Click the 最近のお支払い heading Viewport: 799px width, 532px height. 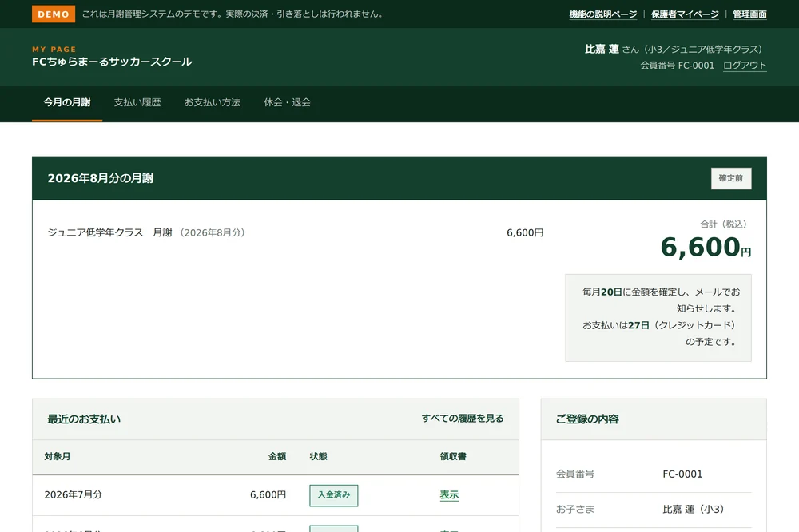(84, 419)
